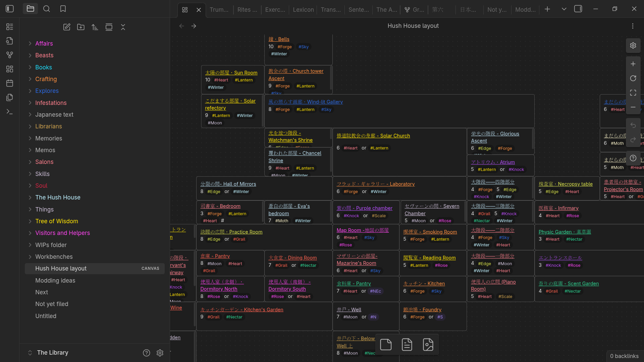Screen dimensions: 644x362
Task: Open graph view from left ribbon
Action: [10, 55]
